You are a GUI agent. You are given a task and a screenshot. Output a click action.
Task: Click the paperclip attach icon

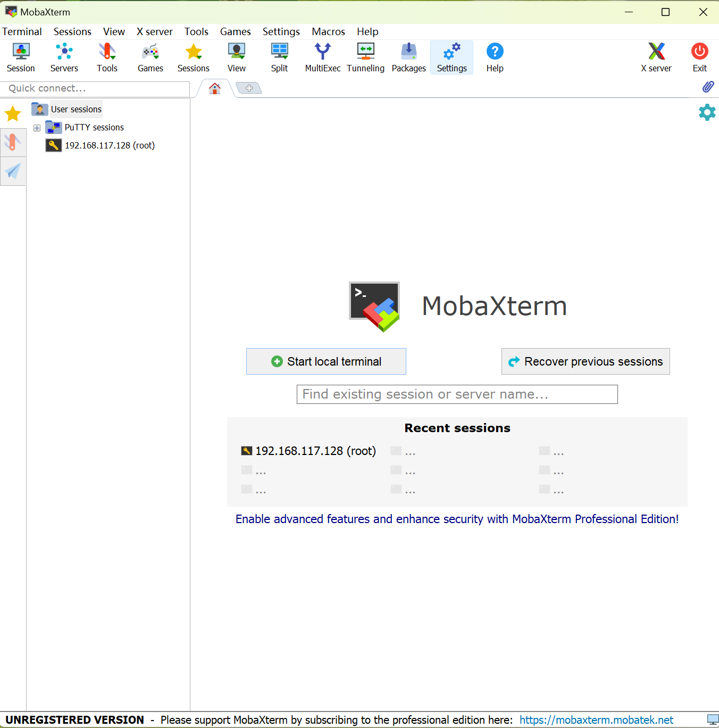pos(708,87)
